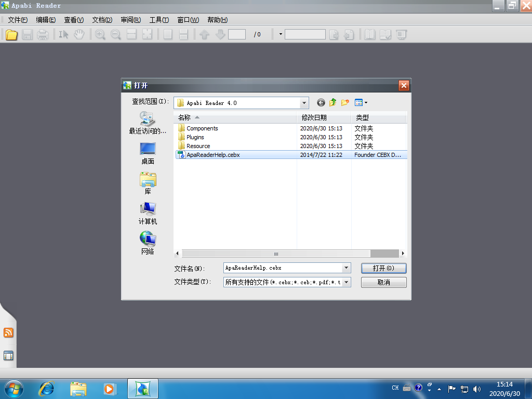Click the horizontal scrollbar left arrow
The height and width of the screenshot is (399, 532).
(178, 254)
